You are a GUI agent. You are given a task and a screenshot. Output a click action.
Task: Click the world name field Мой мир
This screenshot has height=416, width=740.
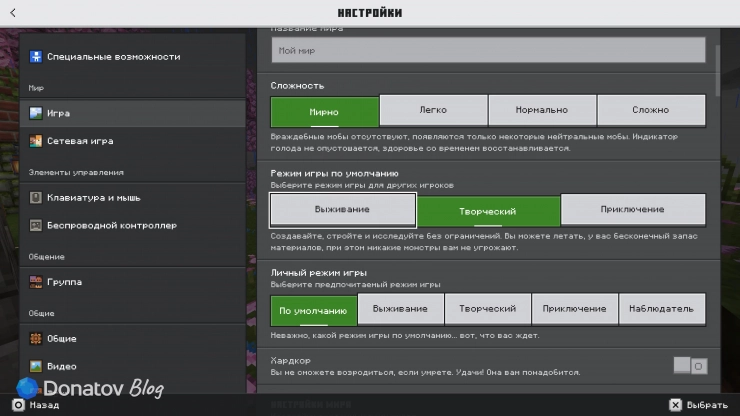point(488,50)
